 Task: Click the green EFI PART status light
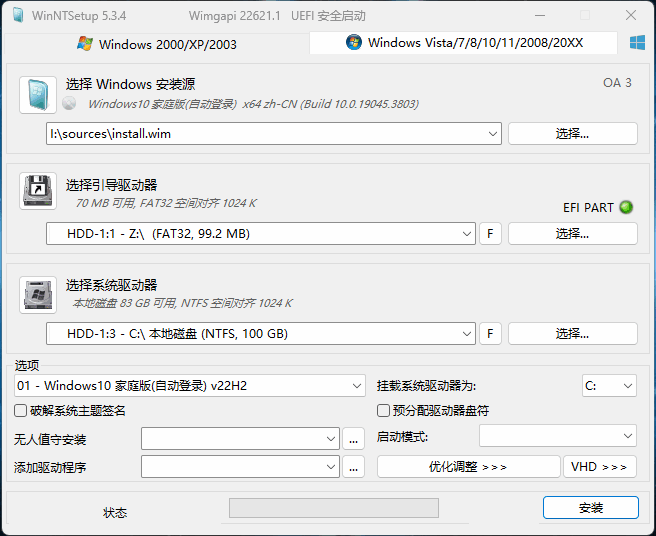coord(626,207)
